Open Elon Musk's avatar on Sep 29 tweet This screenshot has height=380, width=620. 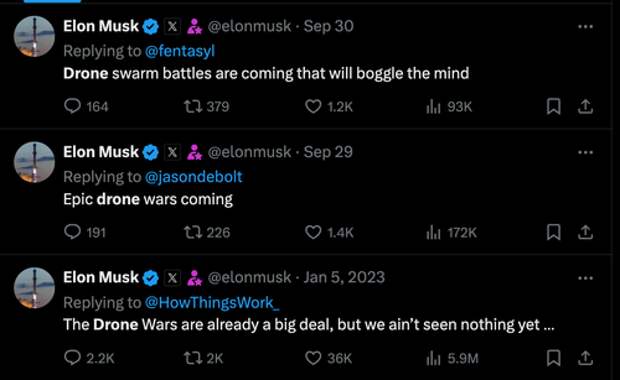point(34,162)
